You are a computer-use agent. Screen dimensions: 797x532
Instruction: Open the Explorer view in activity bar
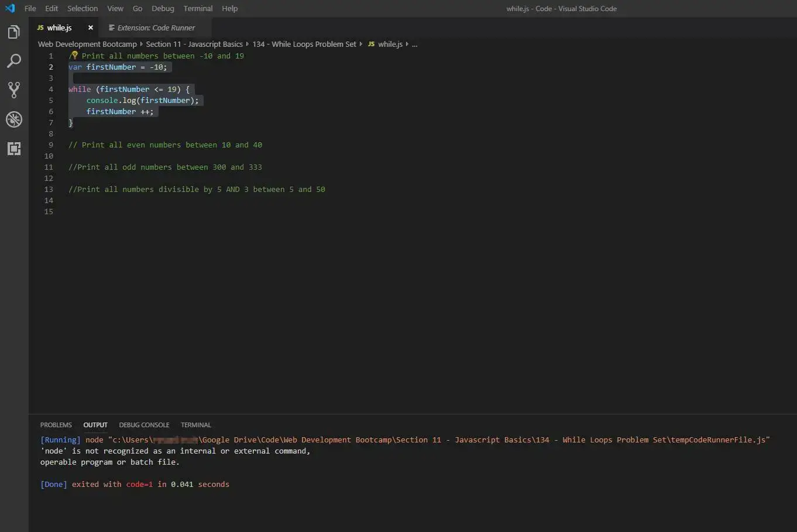pos(14,32)
